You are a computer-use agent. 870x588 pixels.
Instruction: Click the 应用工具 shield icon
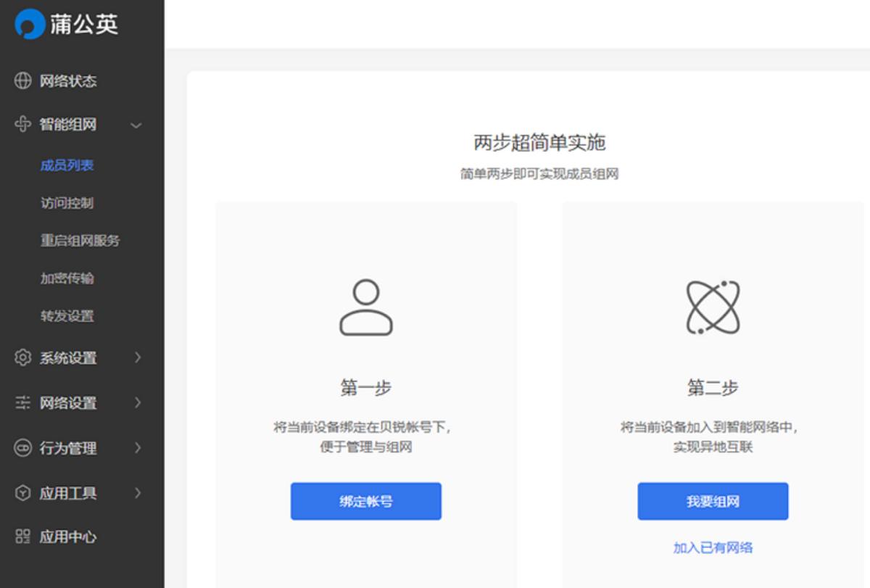[x=21, y=493]
